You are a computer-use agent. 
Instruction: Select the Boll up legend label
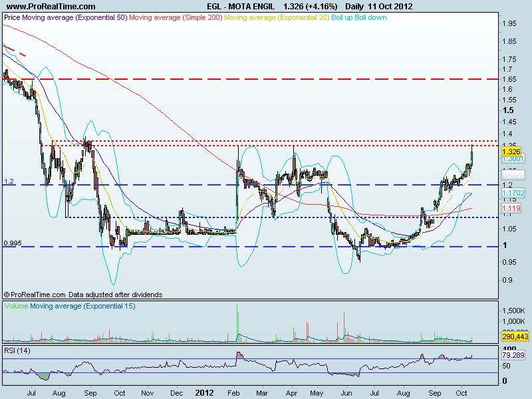pyautogui.click(x=342, y=18)
